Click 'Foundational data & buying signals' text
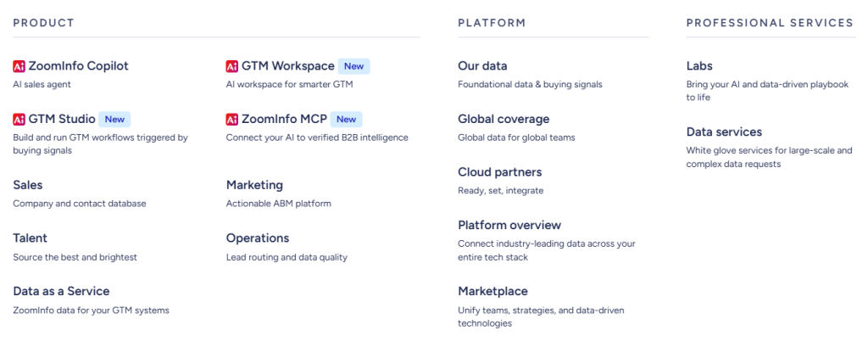This screenshot has width=868, height=347. (530, 85)
